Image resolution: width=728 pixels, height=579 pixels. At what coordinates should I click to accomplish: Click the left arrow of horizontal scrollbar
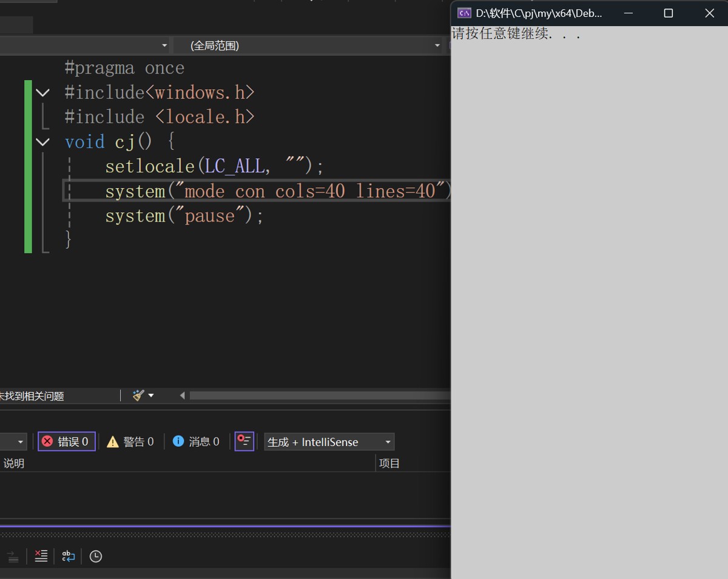coord(182,396)
